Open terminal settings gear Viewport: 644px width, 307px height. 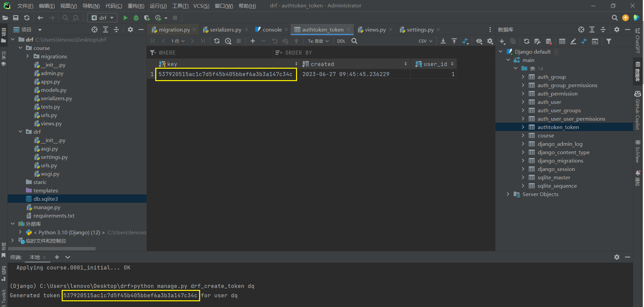(617, 257)
